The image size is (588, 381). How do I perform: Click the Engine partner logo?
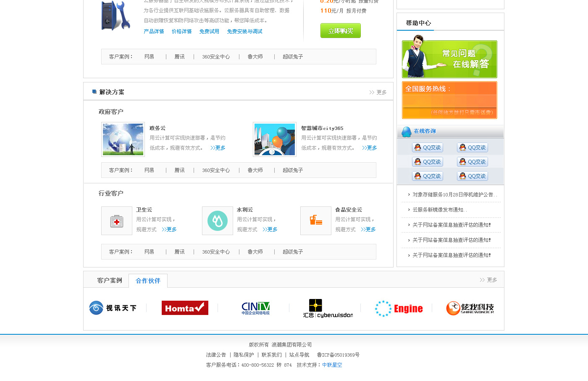(399, 308)
